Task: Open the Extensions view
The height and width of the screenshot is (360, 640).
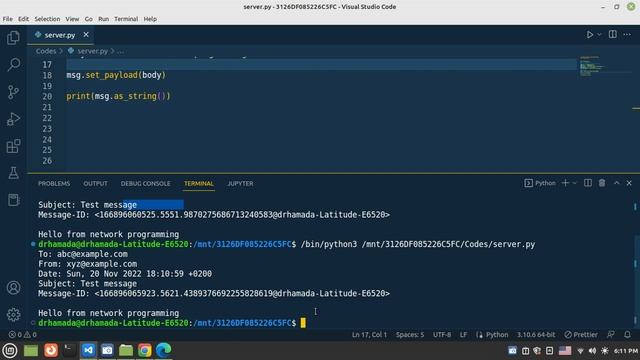Action: (13, 146)
